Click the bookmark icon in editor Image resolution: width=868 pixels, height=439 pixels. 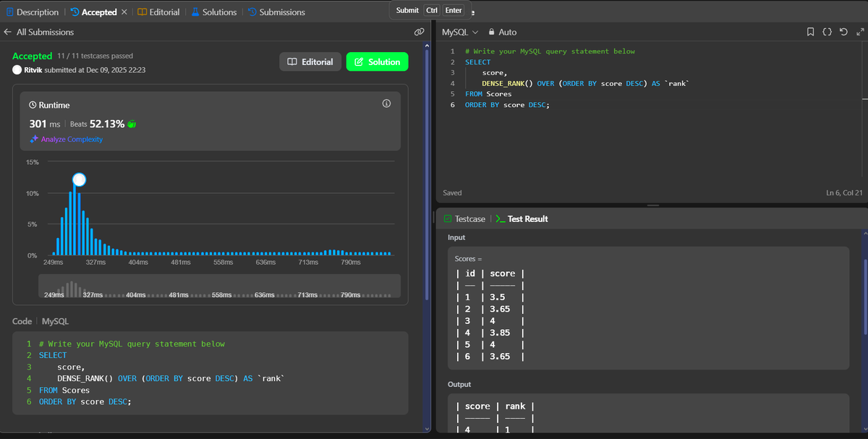click(x=811, y=33)
